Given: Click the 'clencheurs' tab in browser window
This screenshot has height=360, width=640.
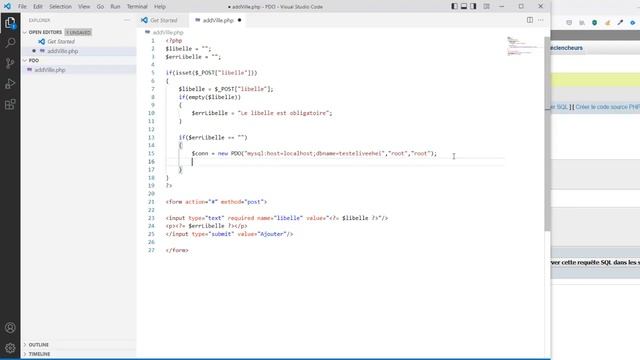Looking at the screenshot, I should click(x=567, y=48).
